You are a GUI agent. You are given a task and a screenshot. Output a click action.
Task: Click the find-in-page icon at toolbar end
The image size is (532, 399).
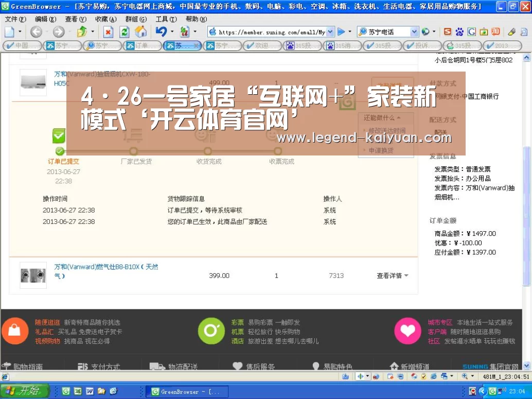coord(524,32)
